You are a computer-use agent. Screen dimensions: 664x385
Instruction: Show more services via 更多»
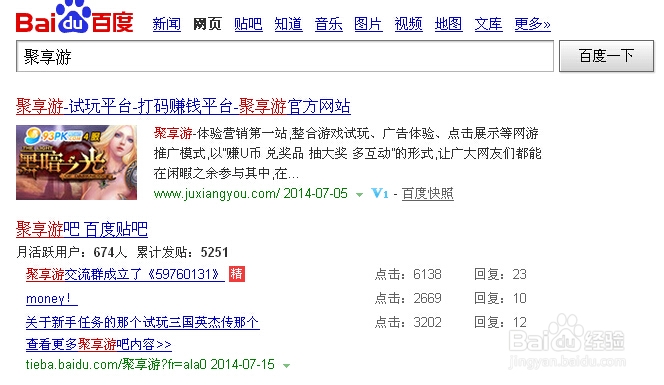click(x=532, y=24)
